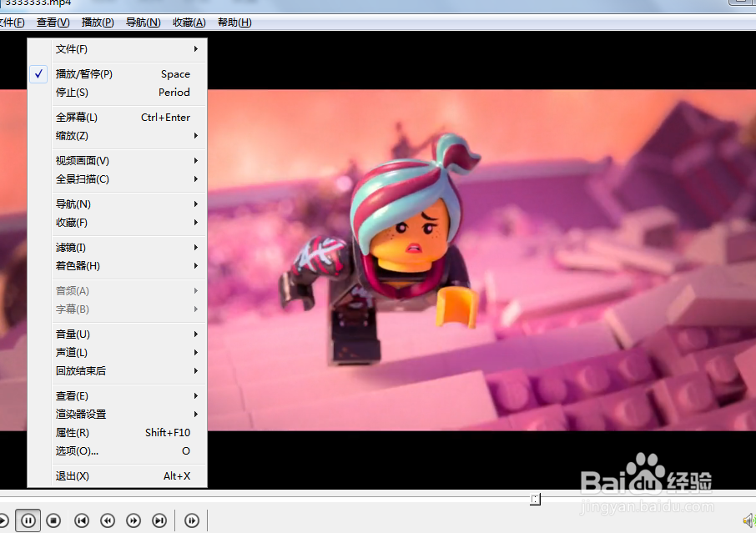The image size is (756, 533).
Task: Click the grayed-out 字幕(B) menu item
Action: click(x=117, y=309)
